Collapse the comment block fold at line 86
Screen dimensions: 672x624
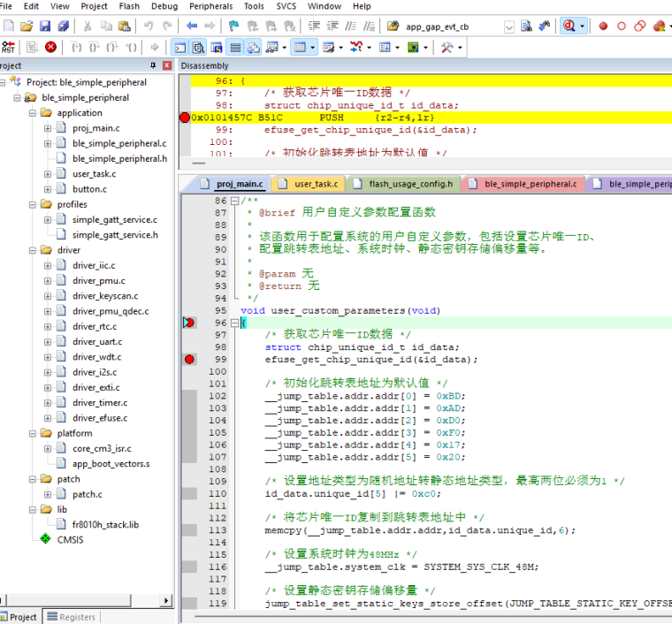pyautogui.click(x=234, y=201)
